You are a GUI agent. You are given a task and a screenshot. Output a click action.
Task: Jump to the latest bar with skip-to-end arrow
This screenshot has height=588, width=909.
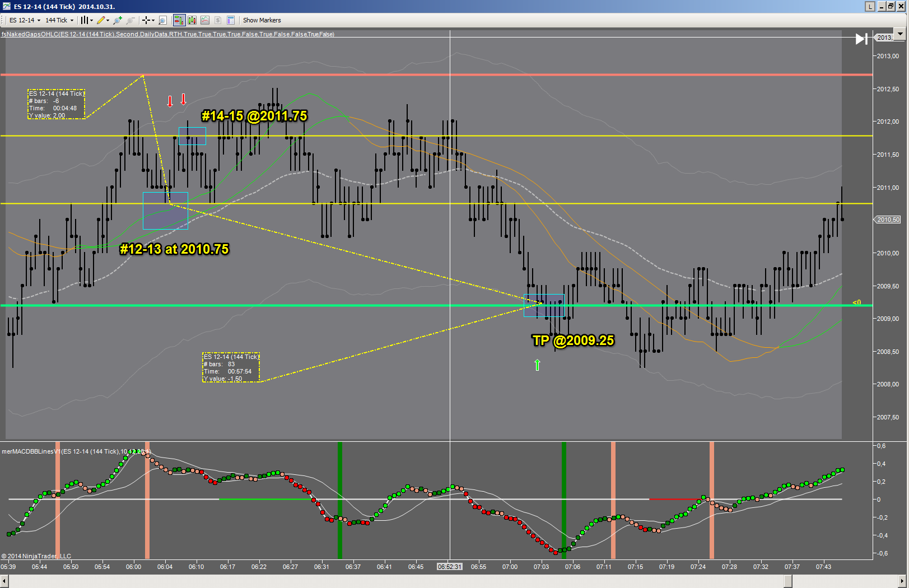pos(861,39)
